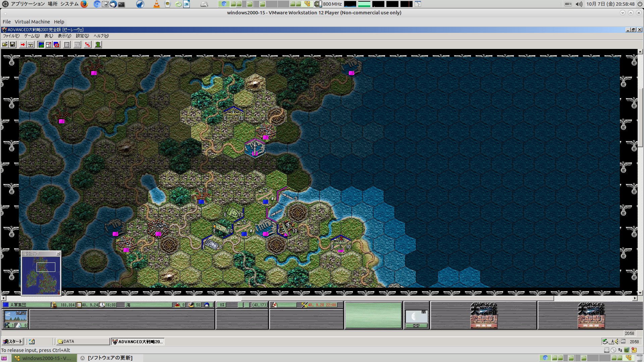Image resolution: width=644 pixels, height=362 pixels.
Task: Open the Virtual Machine menu
Action: pos(32,22)
